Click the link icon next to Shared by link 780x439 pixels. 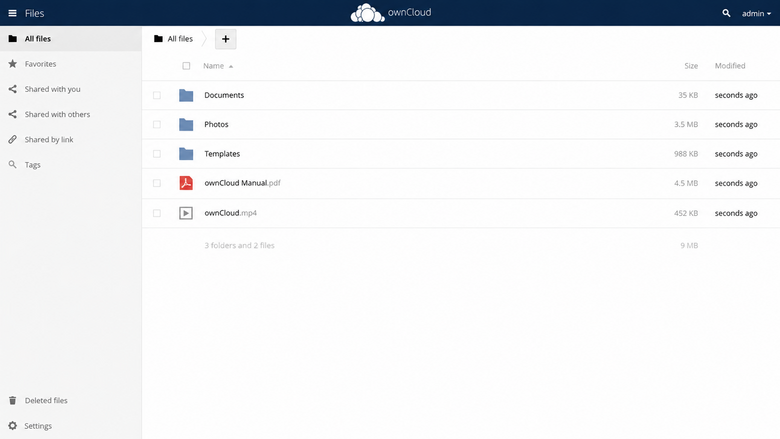(x=12, y=140)
